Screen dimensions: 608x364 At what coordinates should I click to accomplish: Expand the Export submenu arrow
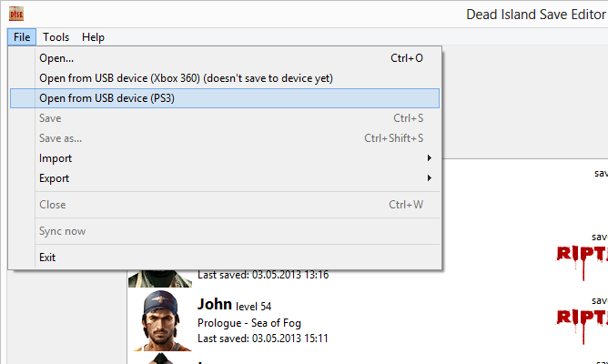[x=430, y=178]
